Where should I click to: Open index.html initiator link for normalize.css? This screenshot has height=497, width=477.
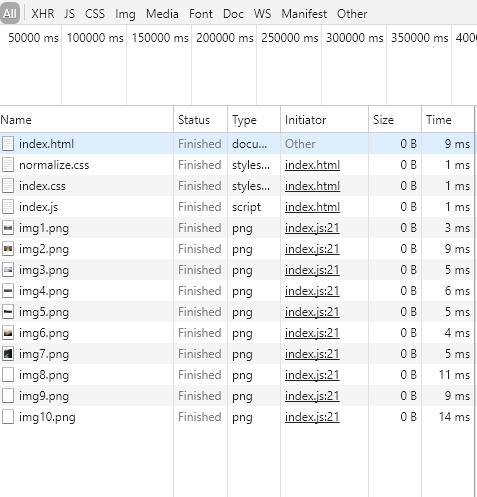point(312,165)
